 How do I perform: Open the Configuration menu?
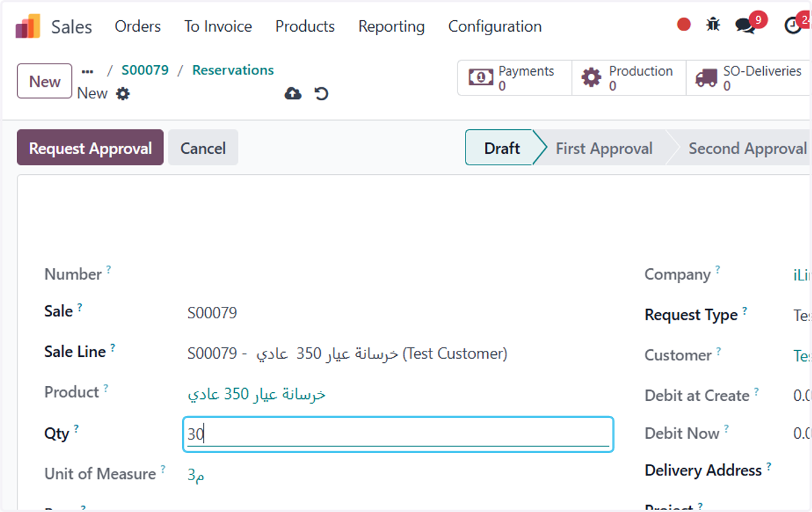[x=495, y=26]
